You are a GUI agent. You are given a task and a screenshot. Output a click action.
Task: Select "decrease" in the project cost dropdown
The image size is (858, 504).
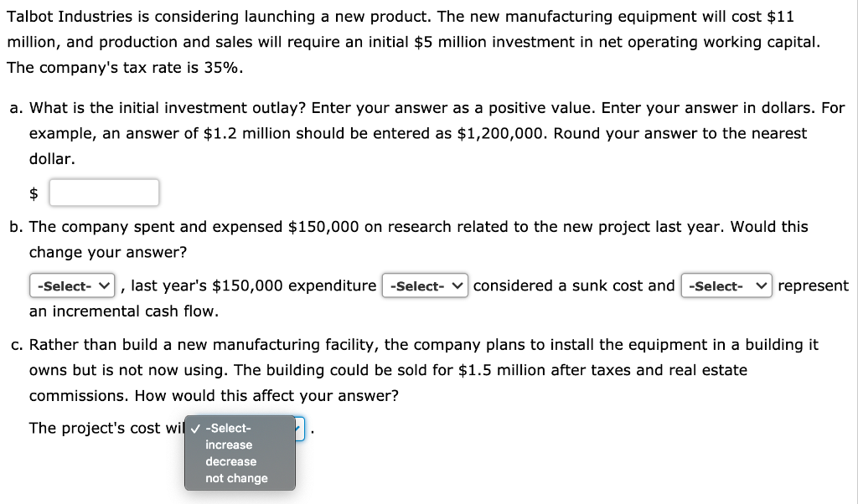[230, 461]
